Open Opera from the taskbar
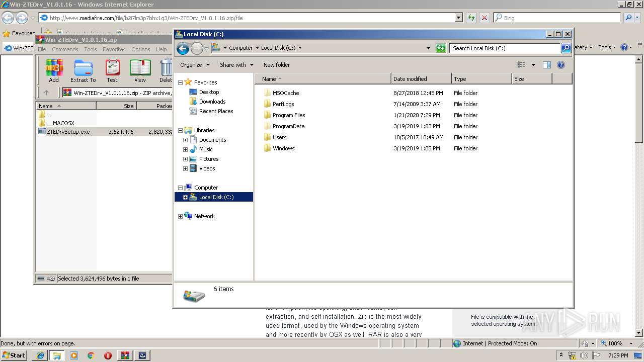This screenshot has width=644, height=362. pos(108,355)
